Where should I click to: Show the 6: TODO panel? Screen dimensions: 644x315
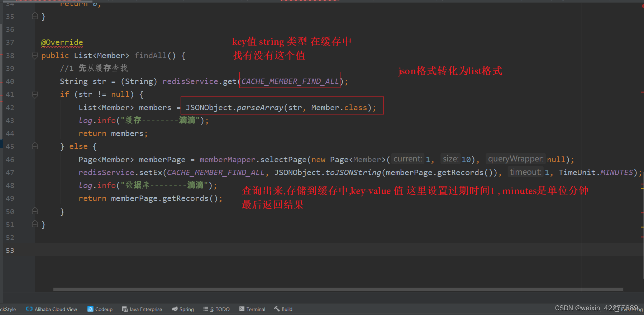216,309
